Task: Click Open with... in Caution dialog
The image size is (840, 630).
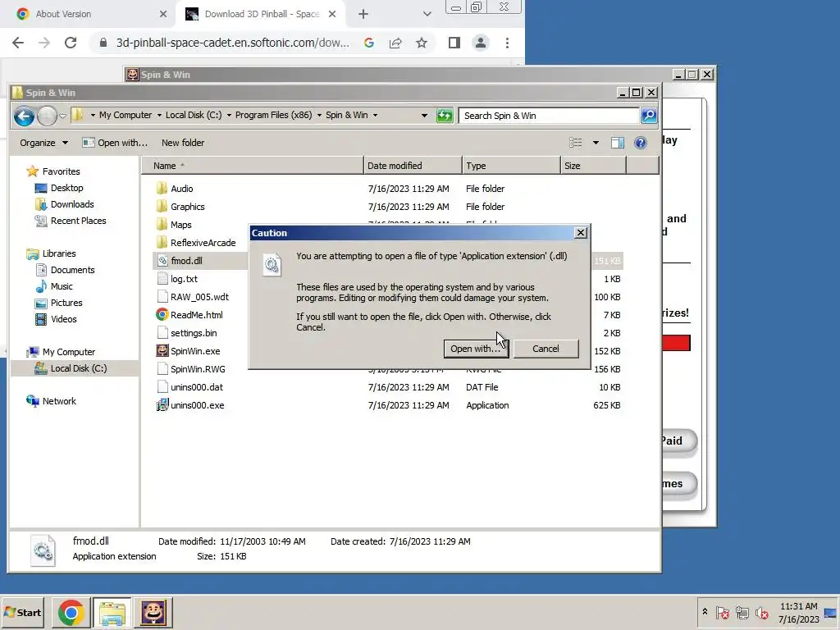Action: 476,349
